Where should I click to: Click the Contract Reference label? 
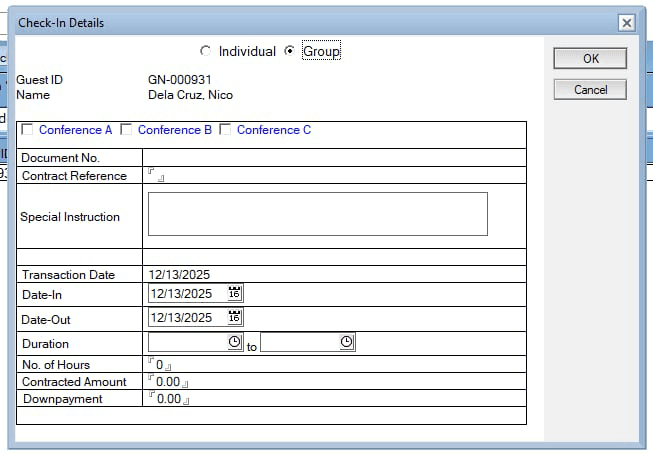click(x=74, y=176)
